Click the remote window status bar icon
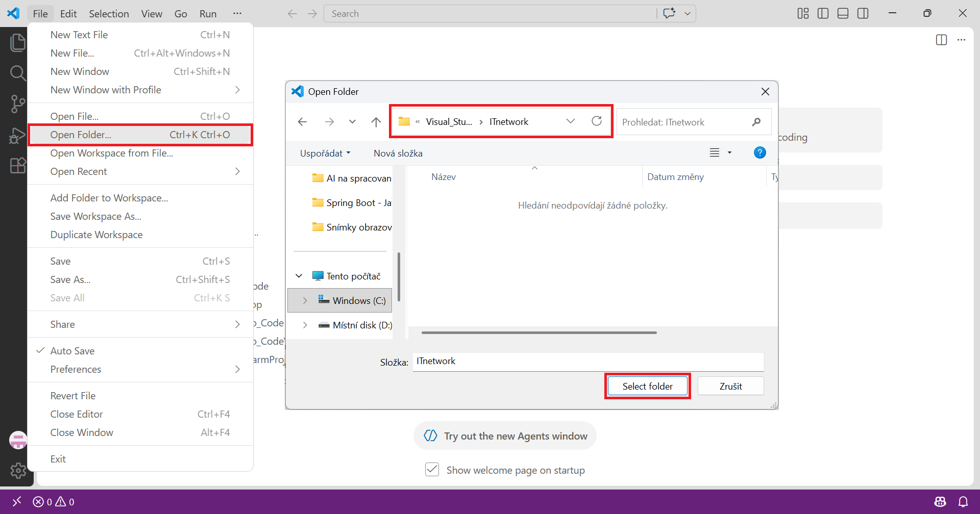Image resolution: width=980 pixels, height=514 pixels. coord(17,502)
